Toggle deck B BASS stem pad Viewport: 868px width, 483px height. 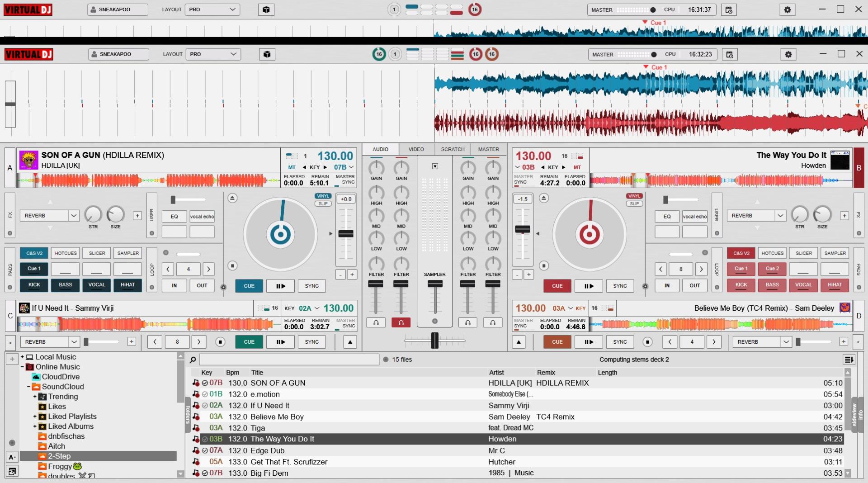(772, 285)
